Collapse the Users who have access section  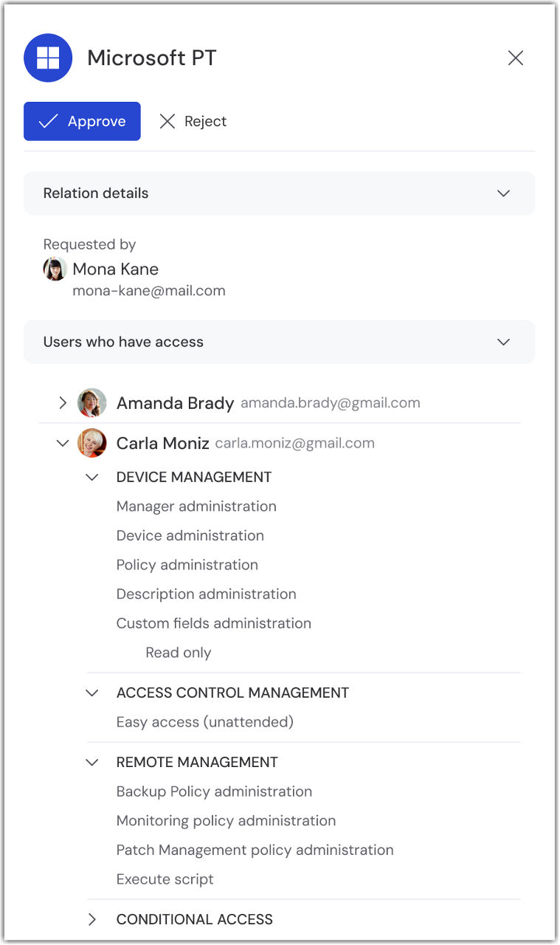click(503, 342)
